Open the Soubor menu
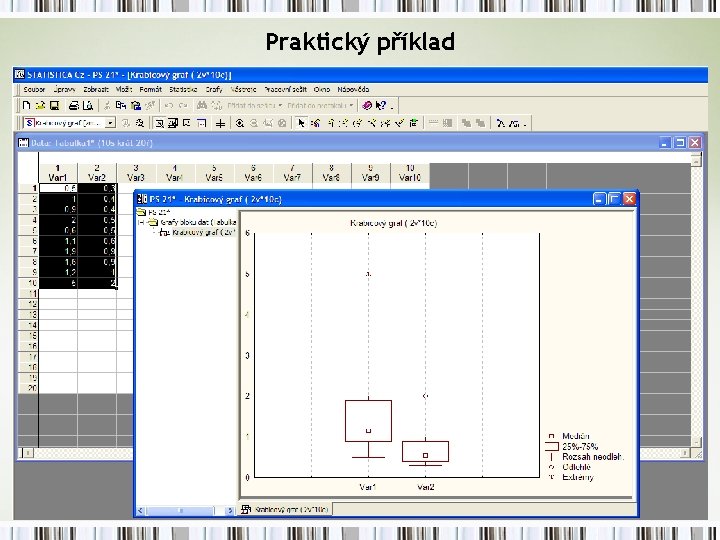 (34, 90)
